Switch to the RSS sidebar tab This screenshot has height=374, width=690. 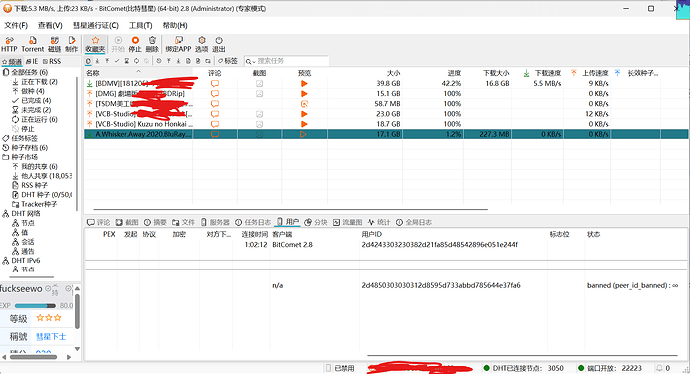(52, 62)
